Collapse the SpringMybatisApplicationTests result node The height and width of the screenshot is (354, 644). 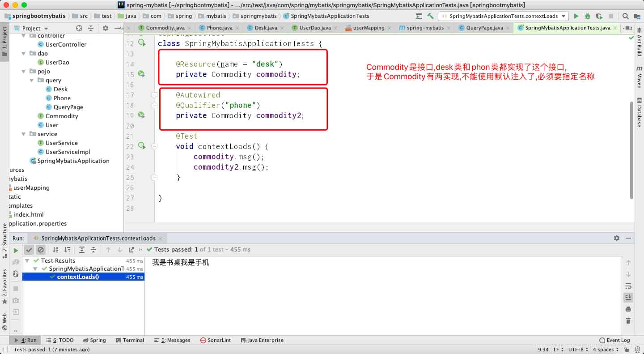(x=36, y=269)
